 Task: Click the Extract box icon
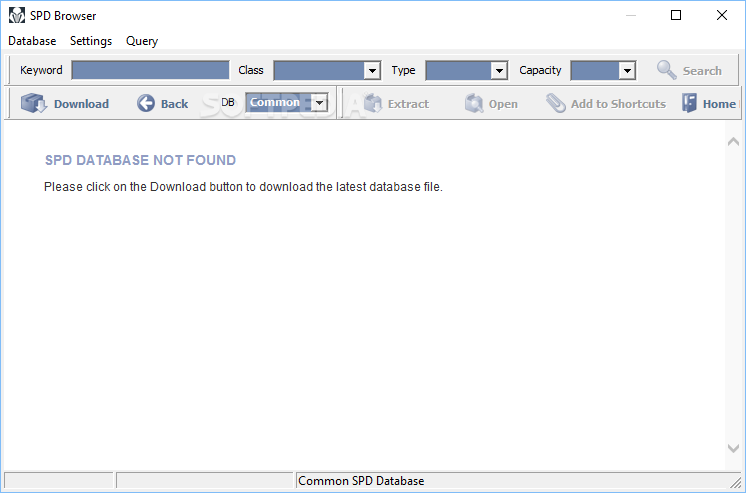373,103
